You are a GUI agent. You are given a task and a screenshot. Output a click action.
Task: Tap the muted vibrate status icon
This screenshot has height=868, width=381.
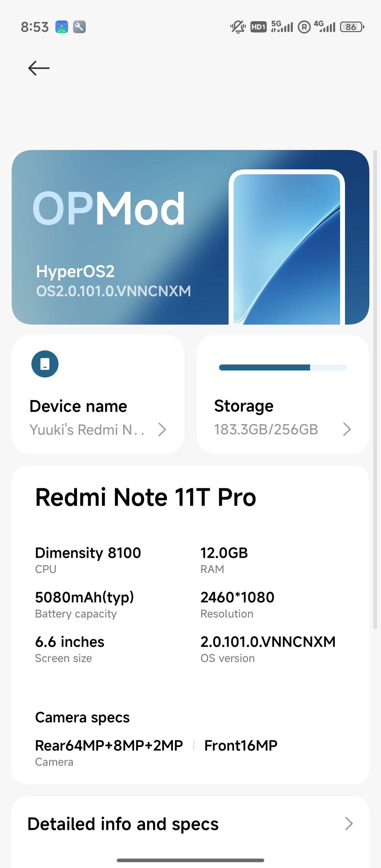pyautogui.click(x=238, y=27)
